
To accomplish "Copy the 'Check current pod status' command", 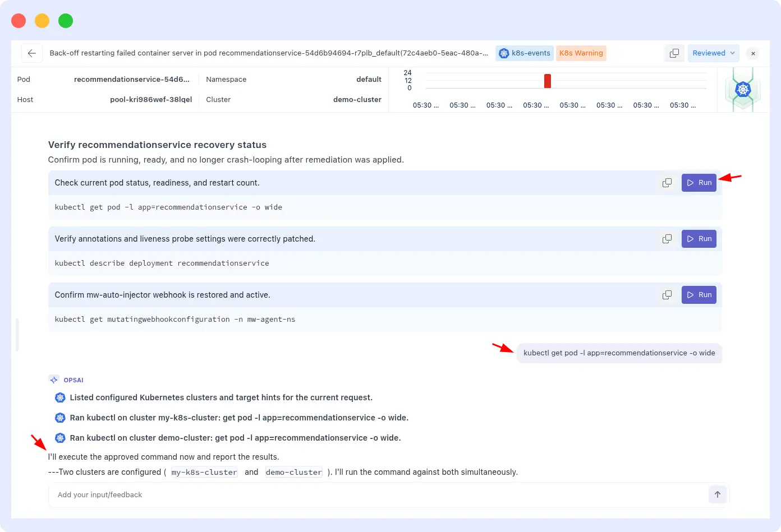I will click(x=667, y=183).
